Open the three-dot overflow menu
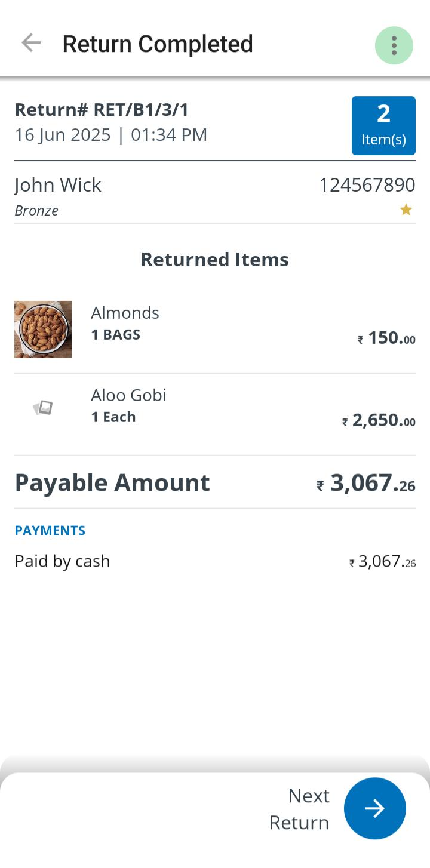 click(394, 45)
